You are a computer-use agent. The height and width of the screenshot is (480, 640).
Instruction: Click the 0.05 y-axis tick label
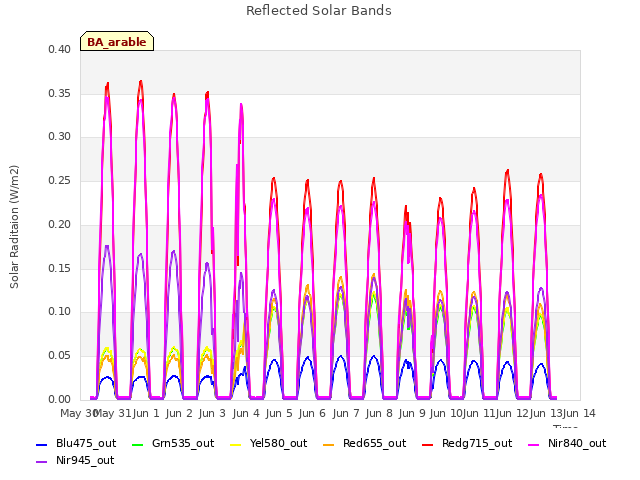[x=60, y=356]
